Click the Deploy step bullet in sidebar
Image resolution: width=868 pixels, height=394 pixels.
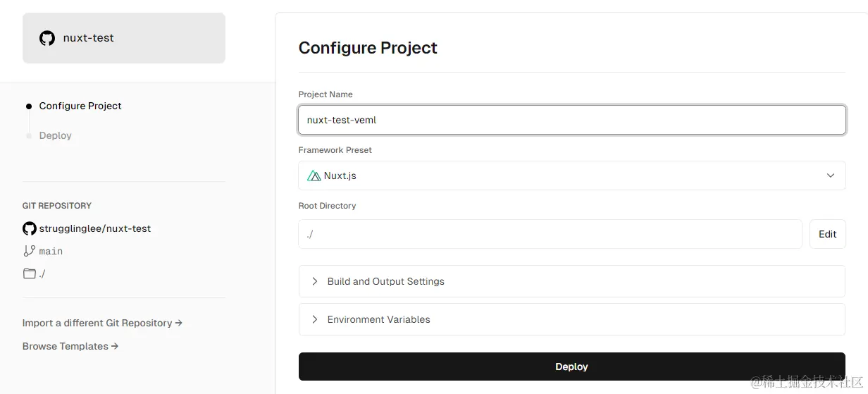(x=29, y=135)
